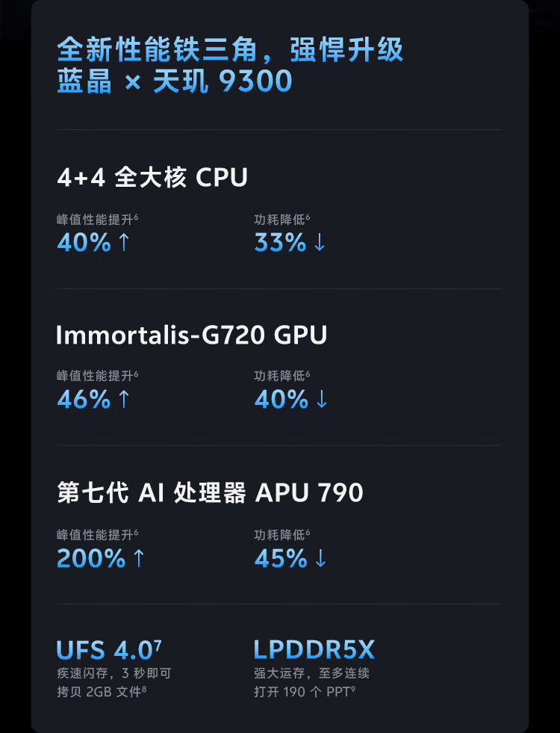Click the 200% peak performance figure
The image size is (560, 733).
[91, 559]
